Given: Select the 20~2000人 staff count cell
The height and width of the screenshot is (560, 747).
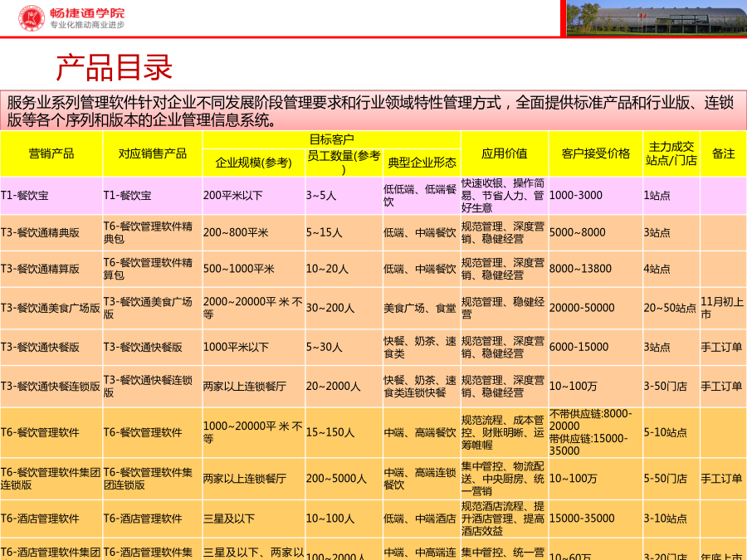Looking at the screenshot, I should 344,386.
